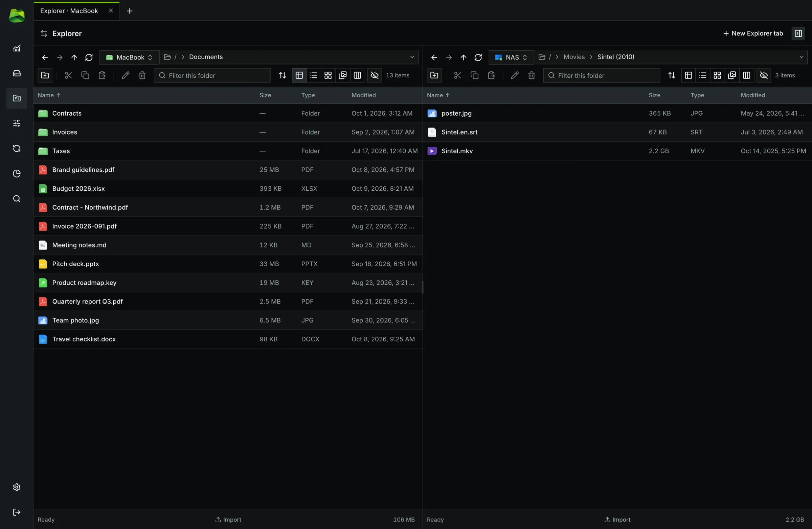812x529 pixels.
Task: Open the search icon in sidebar
Action: [16, 199]
